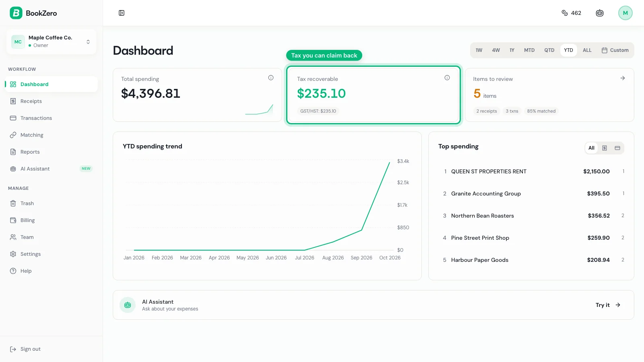Open the AI assistant bot icon in header

600,13
